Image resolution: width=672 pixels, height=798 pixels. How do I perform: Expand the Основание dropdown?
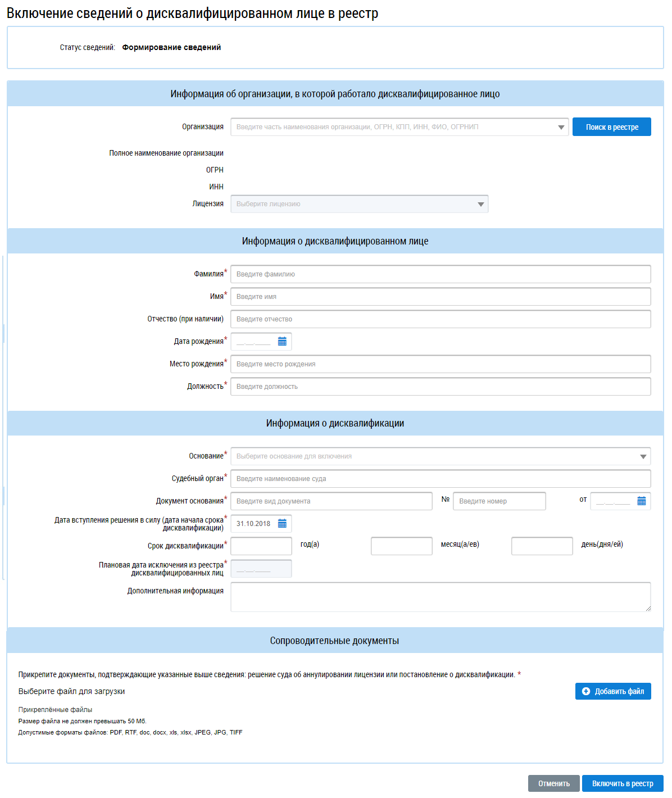(643, 456)
